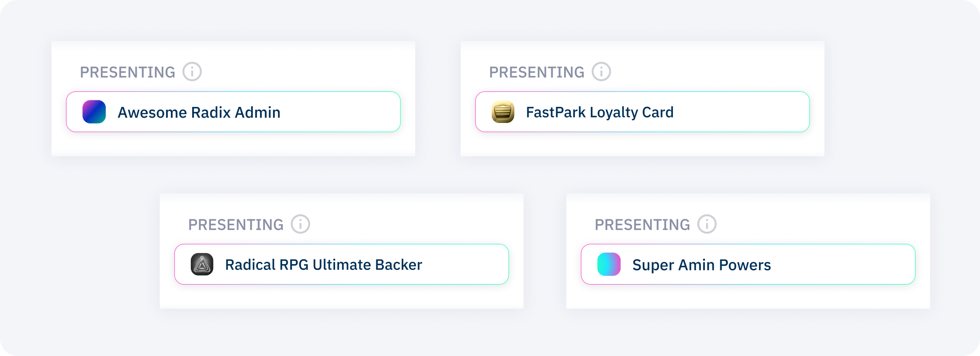The image size is (980, 356).
Task: Select the Radical RPG Ultimate Backer text
Action: point(324,265)
